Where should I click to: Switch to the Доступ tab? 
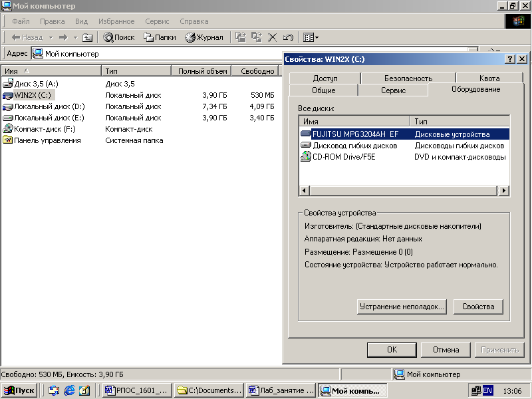coord(325,78)
